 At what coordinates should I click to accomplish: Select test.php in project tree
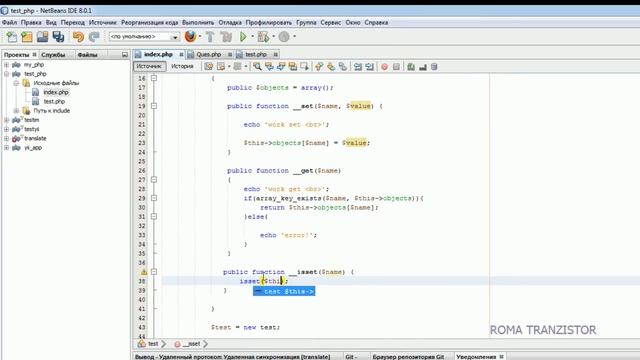tap(54, 101)
